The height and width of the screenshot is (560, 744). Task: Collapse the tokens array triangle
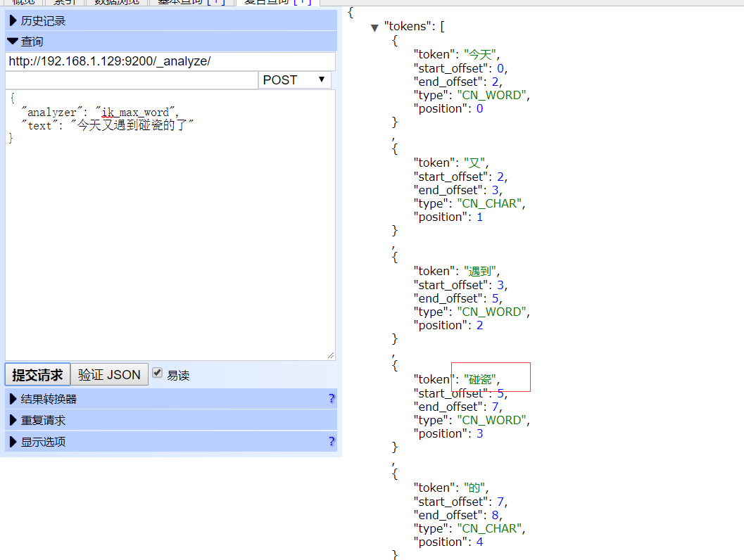374,28
